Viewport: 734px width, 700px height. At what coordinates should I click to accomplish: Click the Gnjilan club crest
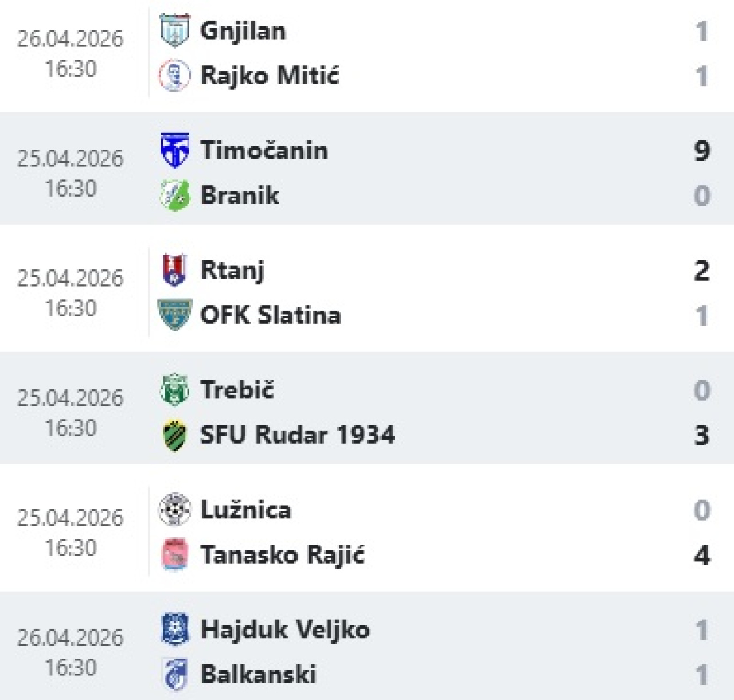[174, 30]
